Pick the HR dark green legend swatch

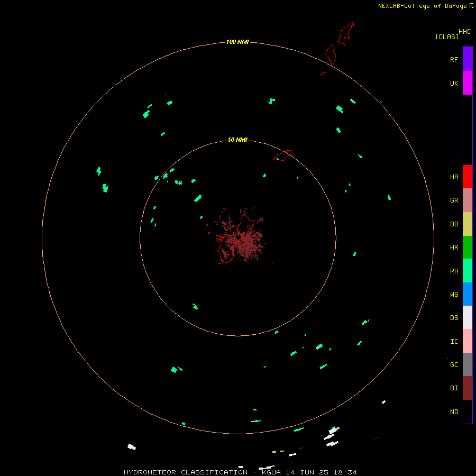click(x=467, y=248)
